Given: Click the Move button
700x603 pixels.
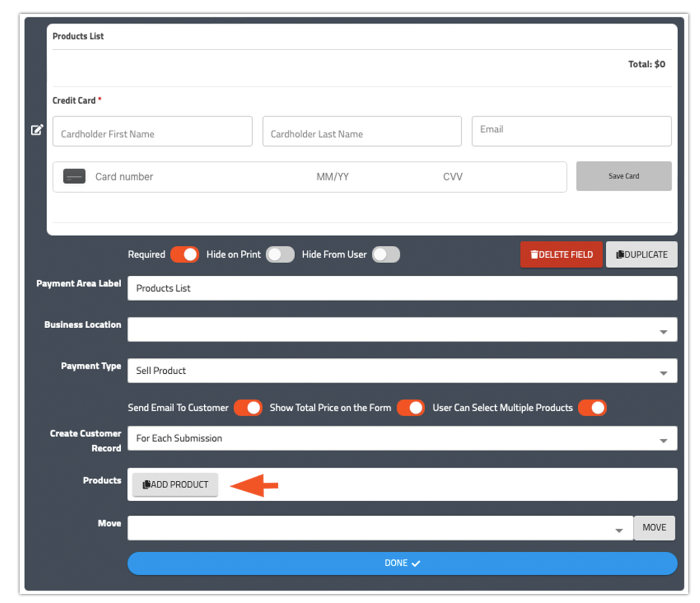Looking at the screenshot, I should click(x=654, y=528).
